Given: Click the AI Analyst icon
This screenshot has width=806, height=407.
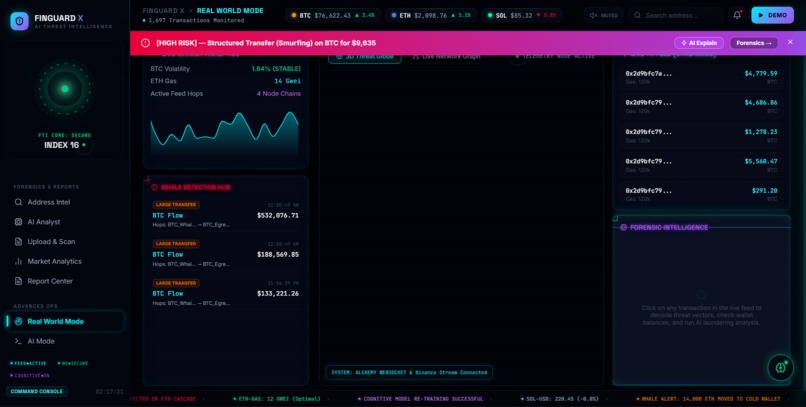Looking at the screenshot, I should click(x=19, y=222).
